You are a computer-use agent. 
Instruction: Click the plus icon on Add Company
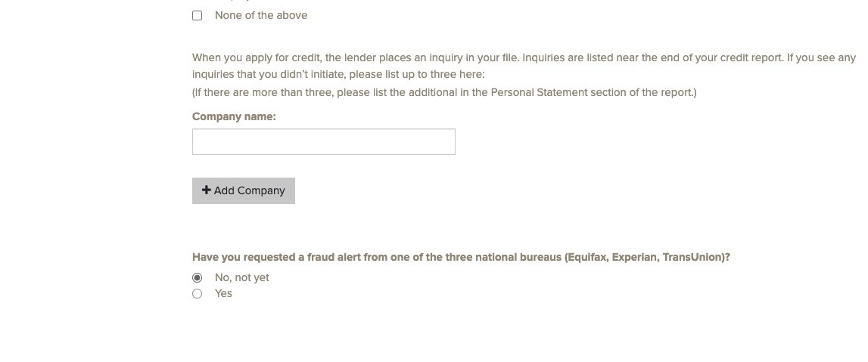click(x=206, y=190)
